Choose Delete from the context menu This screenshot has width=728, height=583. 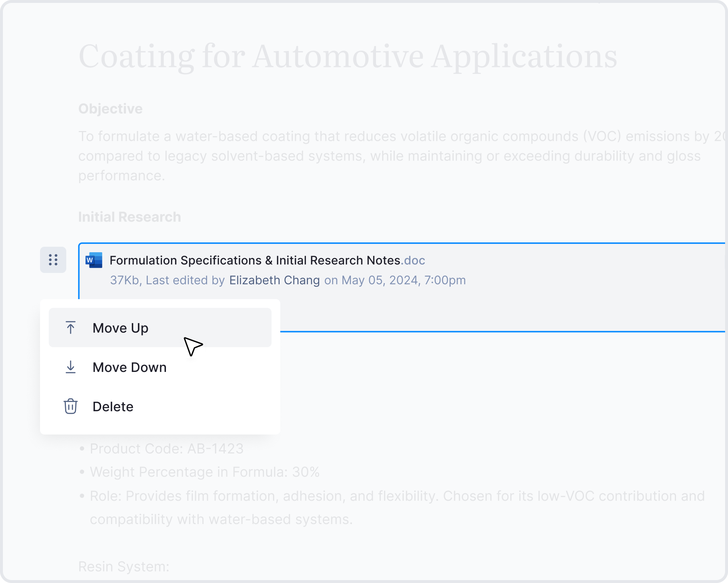click(113, 406)
